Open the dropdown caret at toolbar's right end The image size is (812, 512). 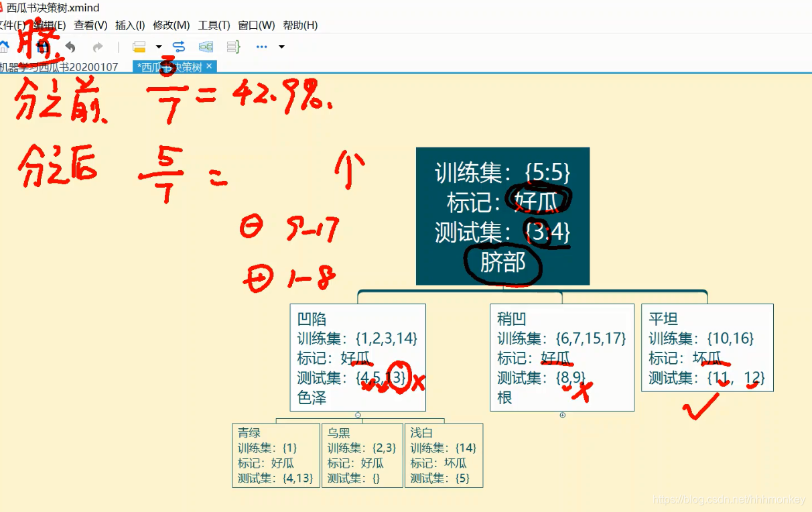tap(281, 47)
